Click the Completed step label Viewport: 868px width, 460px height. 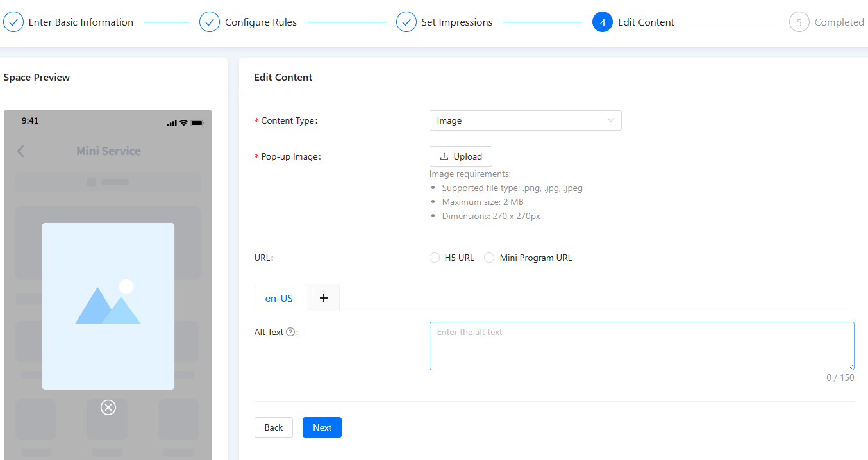[839, 22]
